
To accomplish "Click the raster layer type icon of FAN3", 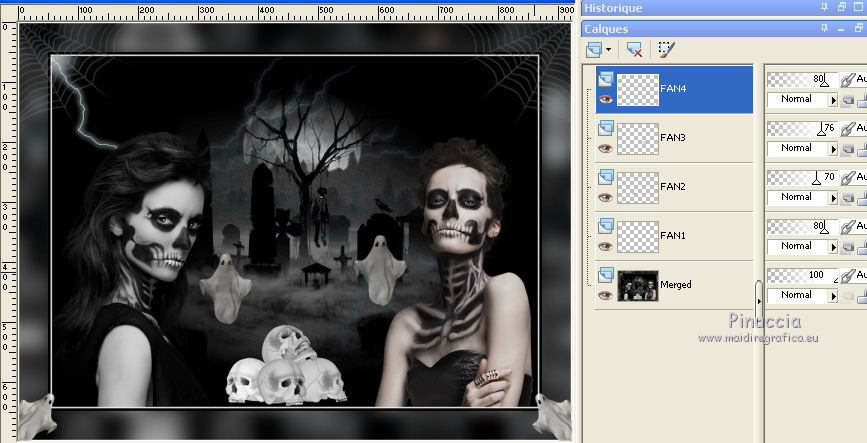I will tap(605, 128).
